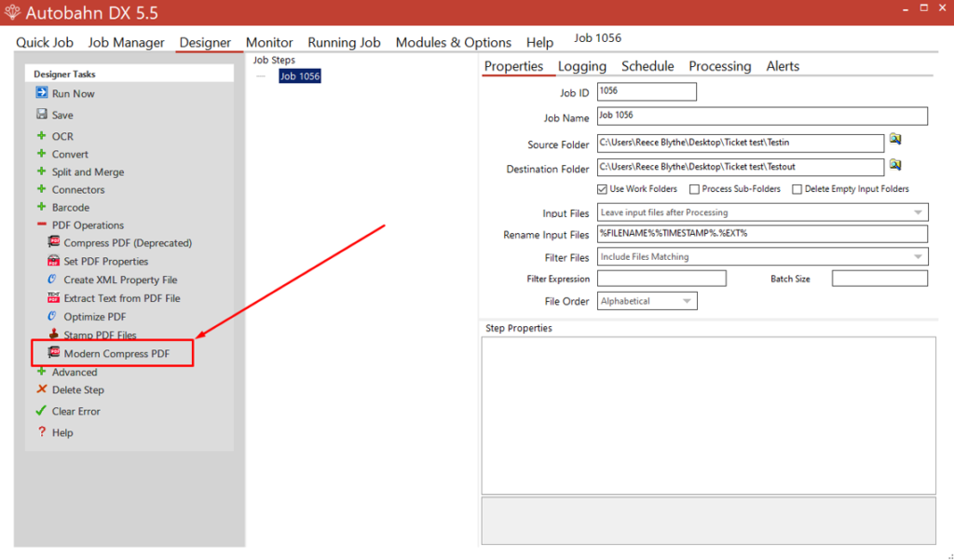Viewport: 954px width, 560px height.
Task: Click the Job Name input field
Action: pos(761,116)
